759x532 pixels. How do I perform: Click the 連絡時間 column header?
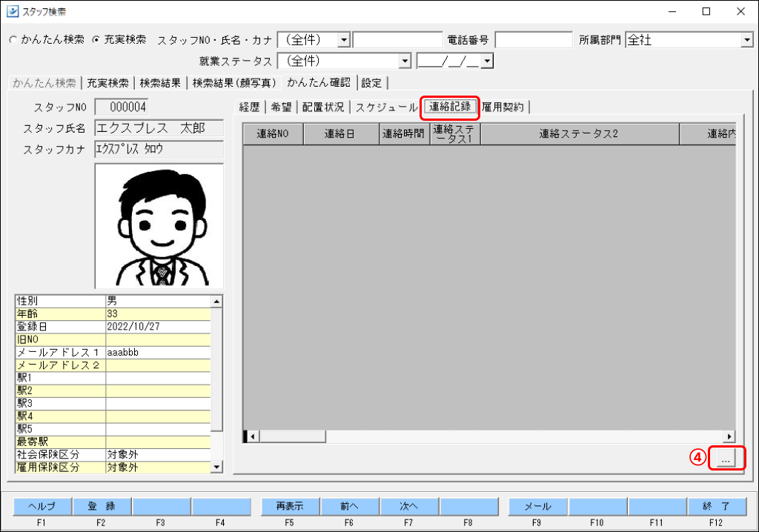coord(405,134)
